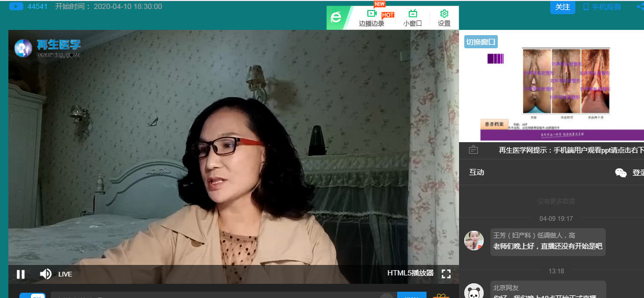Screen dimensions: 644x298
Task: Open 手机观看 mobile viewing link
Action: click(602, 7)
